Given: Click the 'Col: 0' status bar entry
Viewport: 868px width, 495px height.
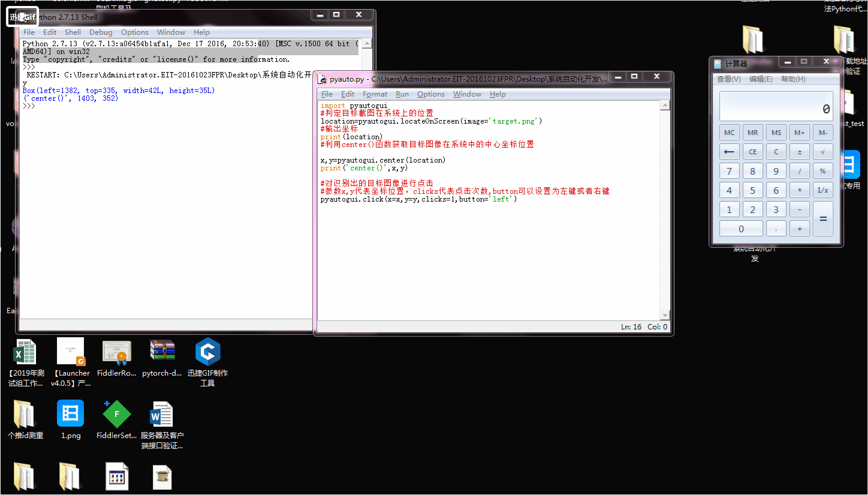Looking at the screenshot, I should (657, 327).
